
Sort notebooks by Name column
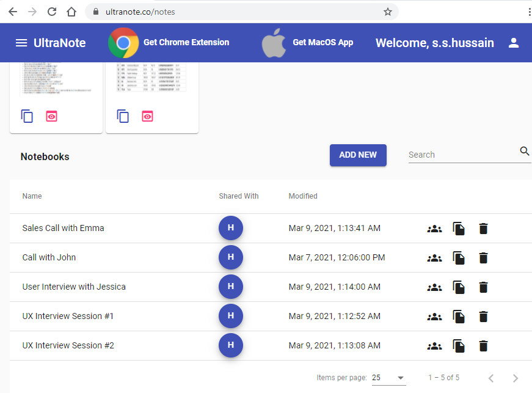32,196
